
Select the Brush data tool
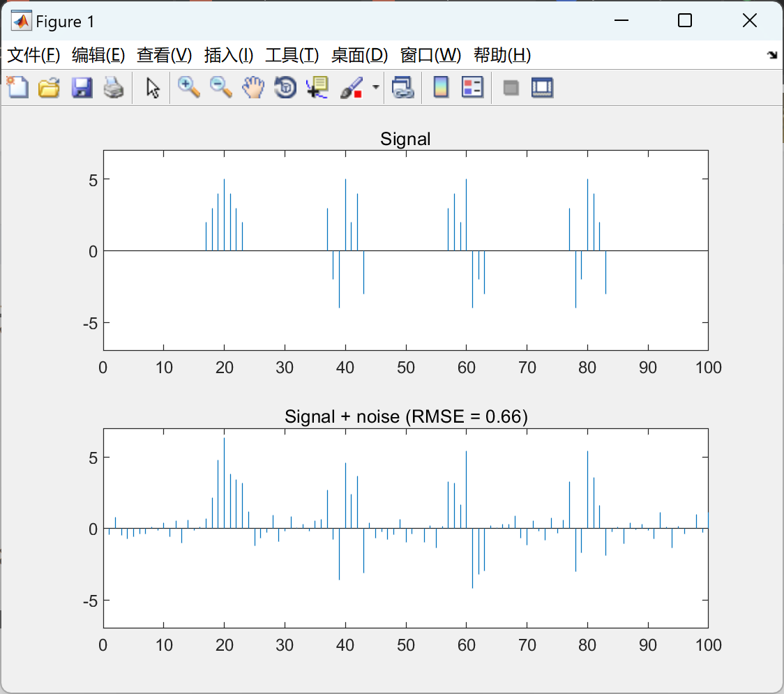click(x=352, y=87)
